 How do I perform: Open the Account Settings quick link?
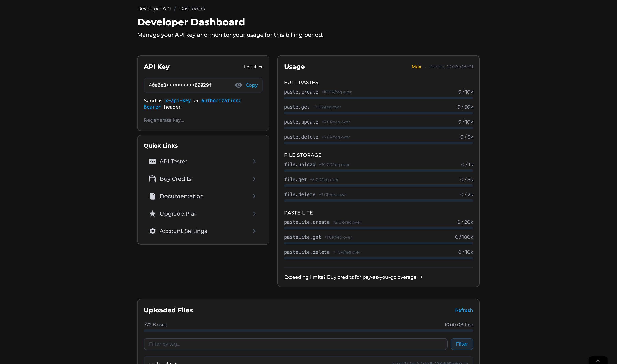[x=203, y=231]
